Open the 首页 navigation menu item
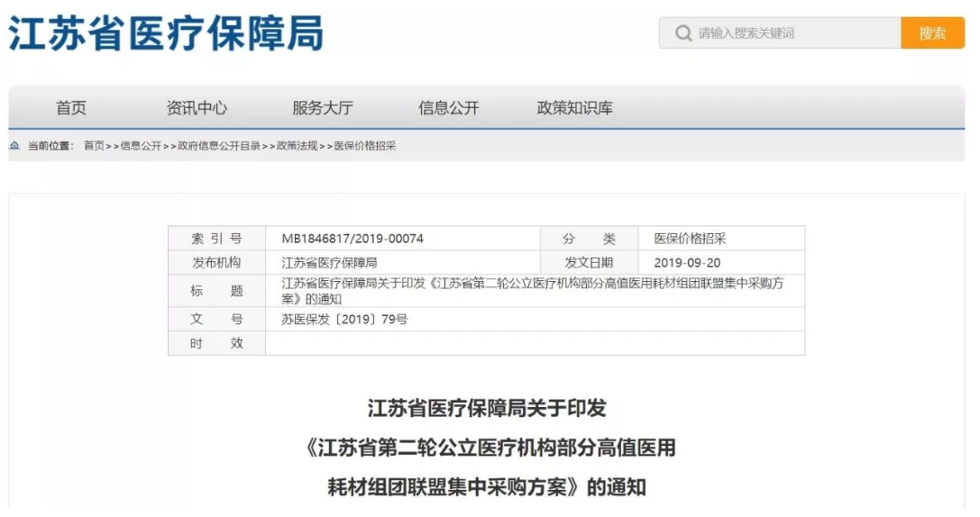The image size is (980, 517). (71, 108)
